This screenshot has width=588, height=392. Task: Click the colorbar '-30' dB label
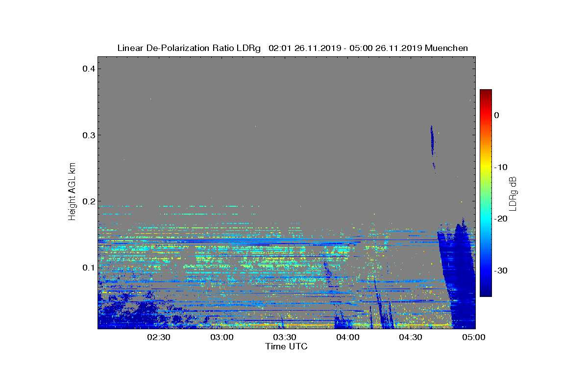[501, 271]
